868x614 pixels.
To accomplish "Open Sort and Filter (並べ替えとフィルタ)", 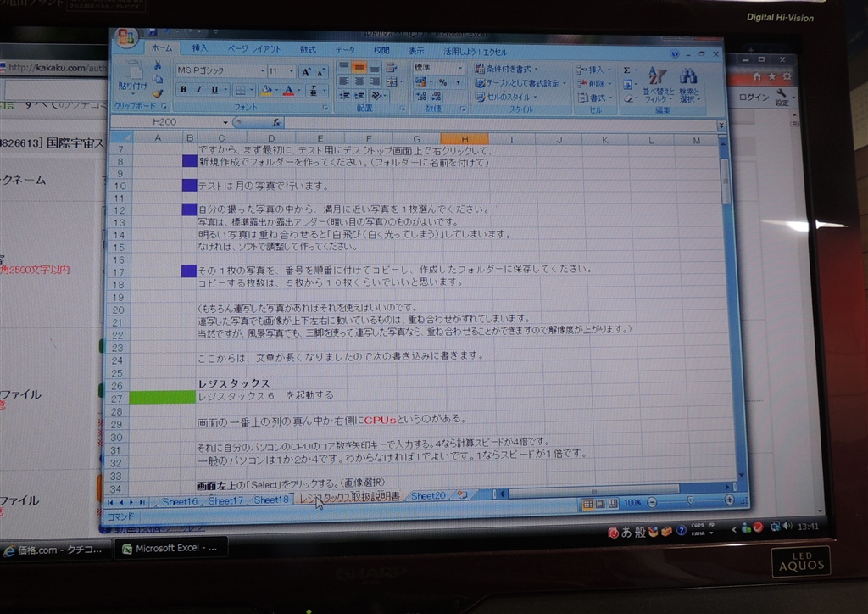I will [x=658, y=84].
